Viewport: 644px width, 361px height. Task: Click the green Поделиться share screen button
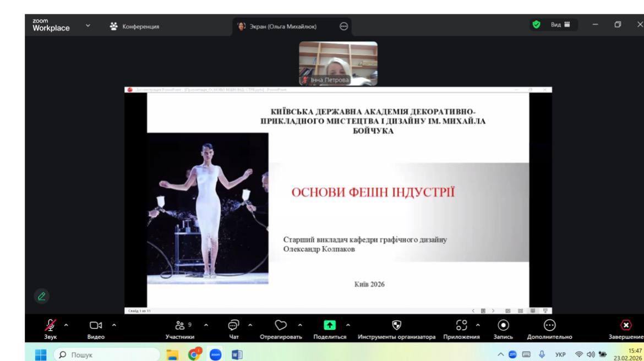pos(329,325)
